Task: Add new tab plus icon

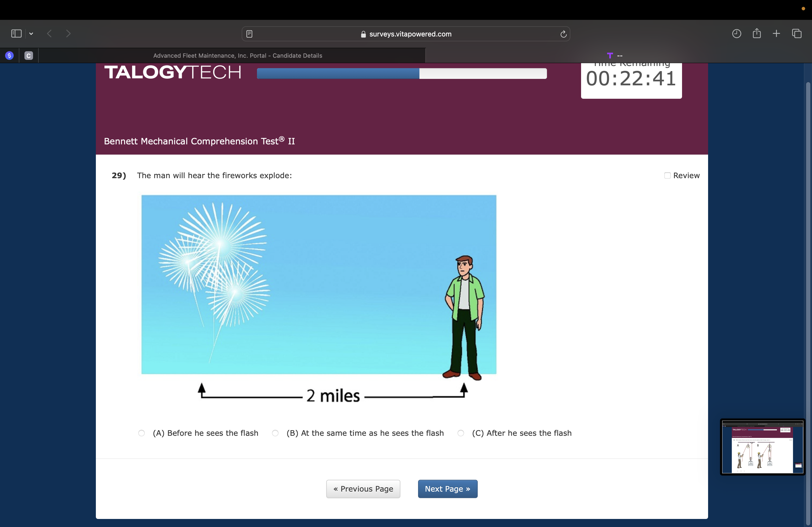Action: pyautogui.click(x=776, y=33)
